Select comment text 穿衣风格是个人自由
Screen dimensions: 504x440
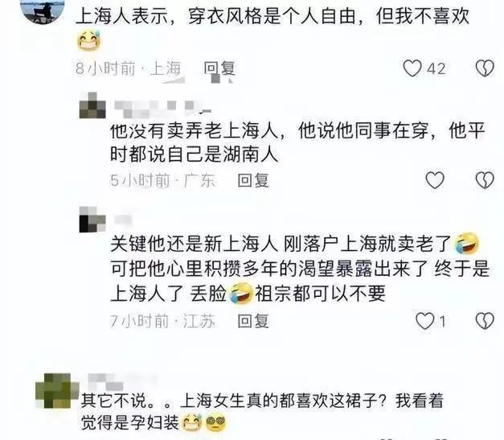click(272, 16)
